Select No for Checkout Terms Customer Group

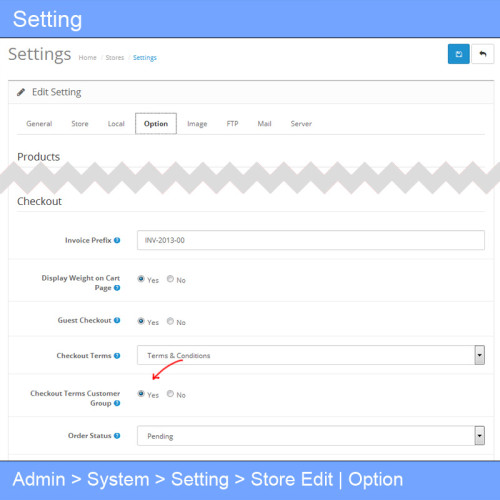(x=170, y=394)
